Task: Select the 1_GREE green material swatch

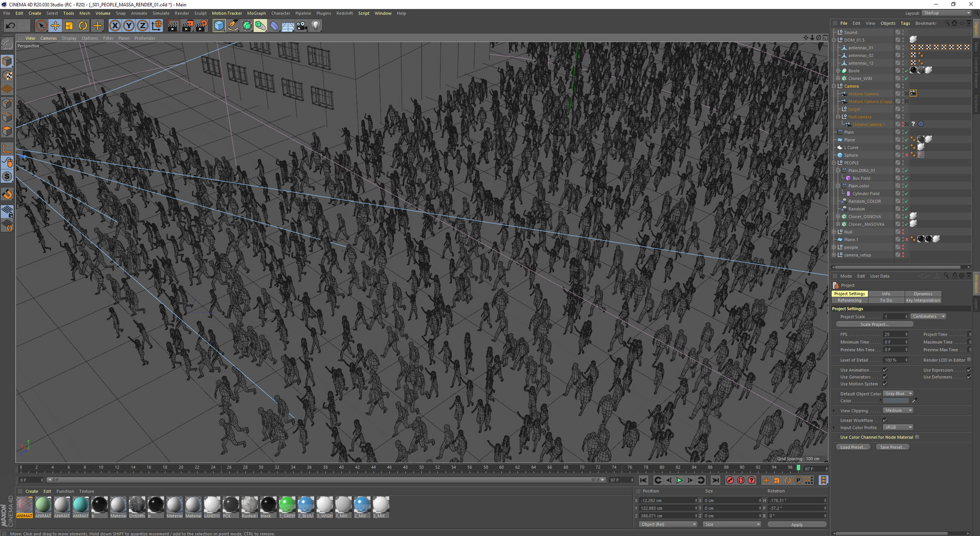Action: click(x=286, y=505)
